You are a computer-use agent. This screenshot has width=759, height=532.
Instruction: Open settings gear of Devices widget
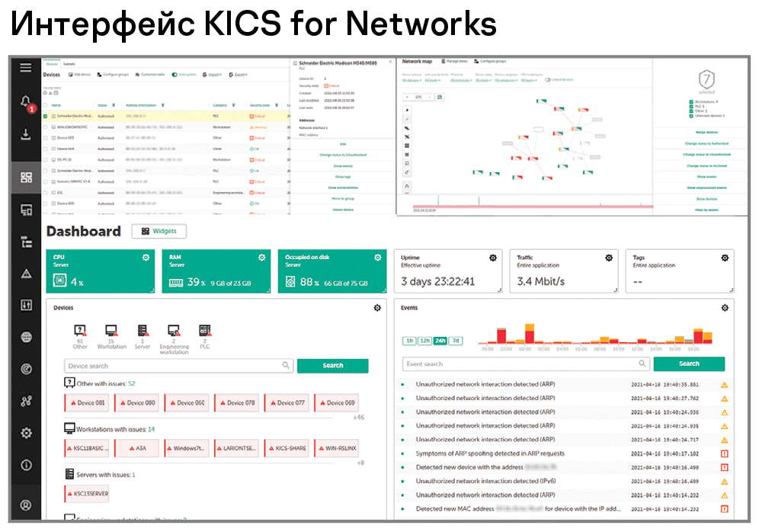point(377,308)
